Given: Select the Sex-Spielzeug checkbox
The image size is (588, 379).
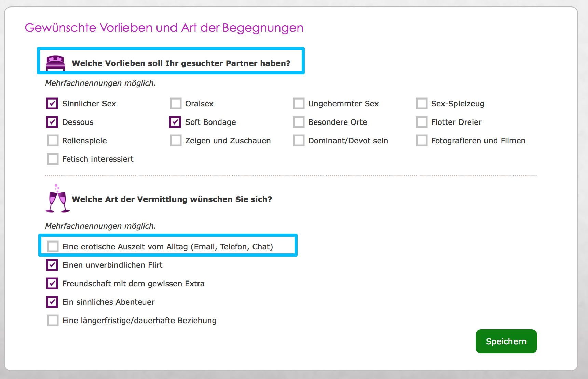Looking at the screenshot, I should tap(422, 103).
